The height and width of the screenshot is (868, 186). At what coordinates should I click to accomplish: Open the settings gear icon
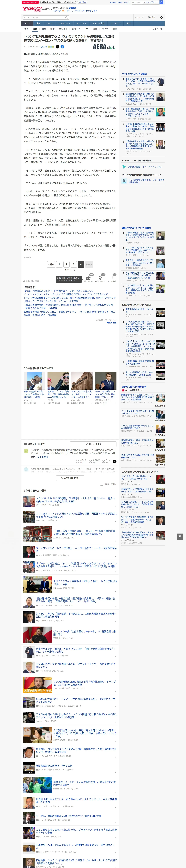161,18
